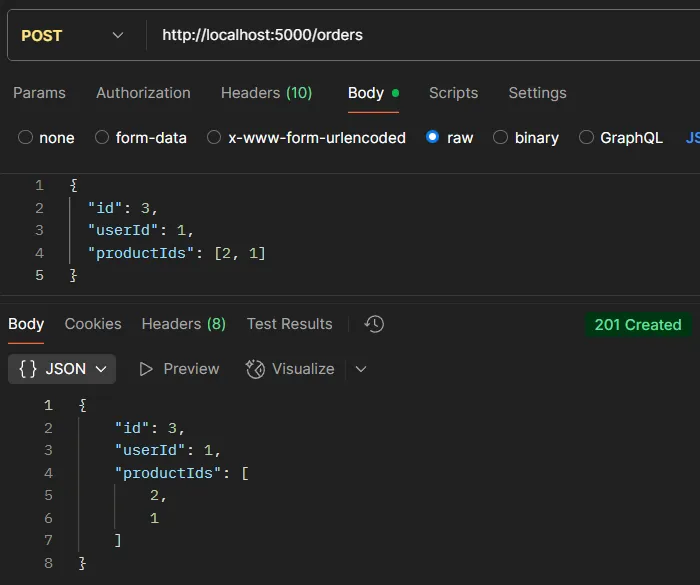This screenshot has width=700, height=585.
Task: Open the Params tab
Action: [x=39, y=93]
